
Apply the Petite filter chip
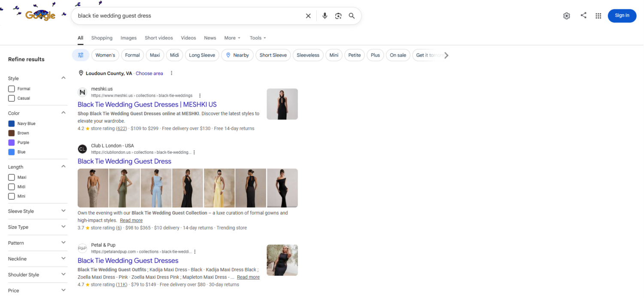point(355,55)
